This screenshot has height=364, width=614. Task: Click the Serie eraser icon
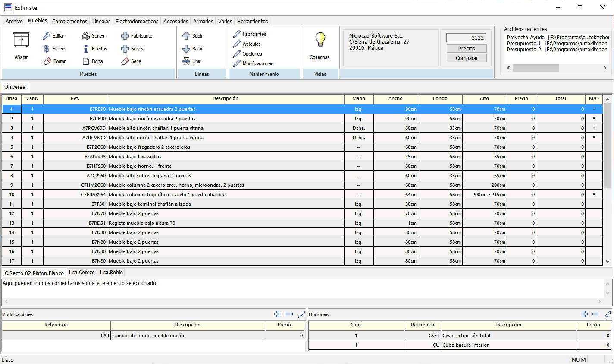(125, 61)
